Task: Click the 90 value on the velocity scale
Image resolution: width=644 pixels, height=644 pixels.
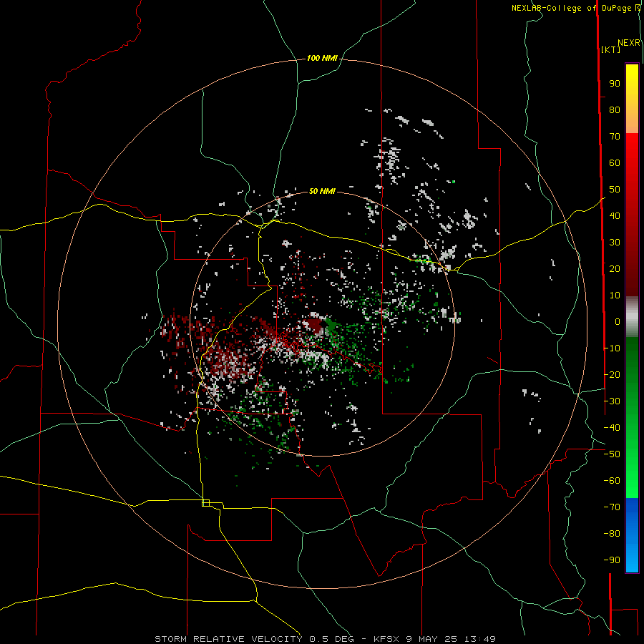Action: pos(615,84)
